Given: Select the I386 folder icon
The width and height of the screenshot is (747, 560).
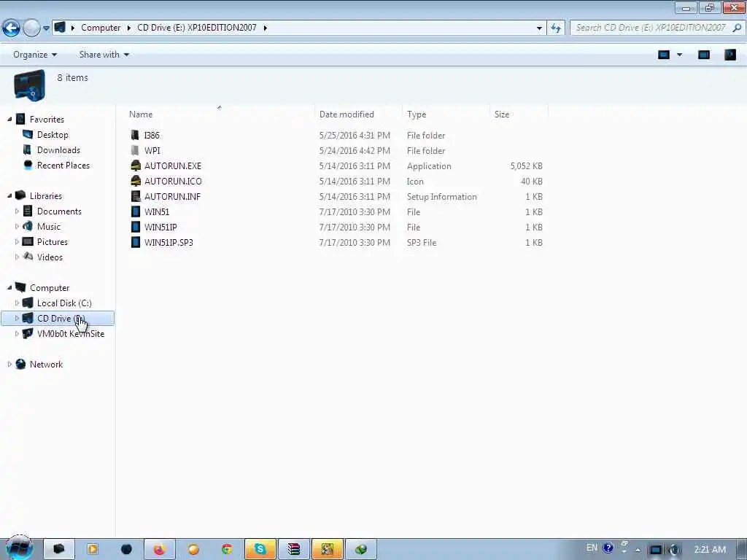Looking at the screenshot, I should click(135, 135).
